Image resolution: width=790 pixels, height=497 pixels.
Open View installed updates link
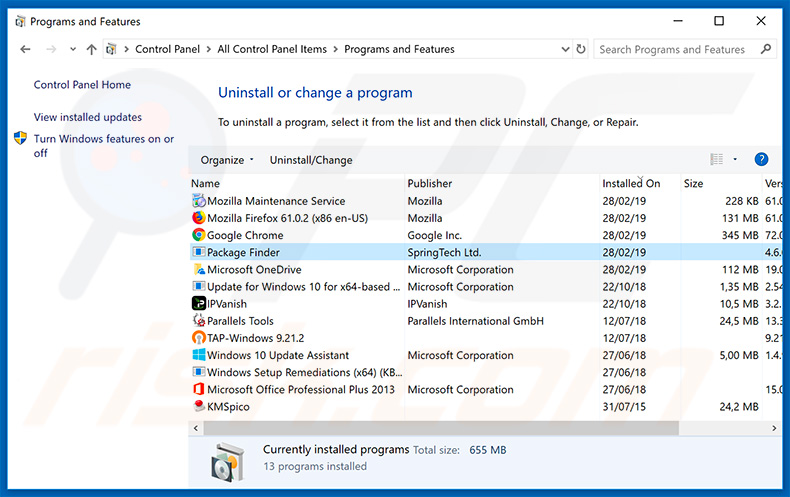tap(88, 117)
